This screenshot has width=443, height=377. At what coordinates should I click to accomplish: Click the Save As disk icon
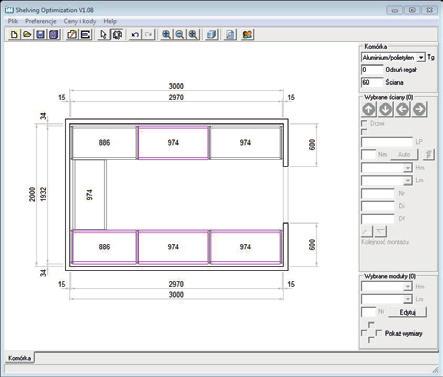(x=54, y=34)
